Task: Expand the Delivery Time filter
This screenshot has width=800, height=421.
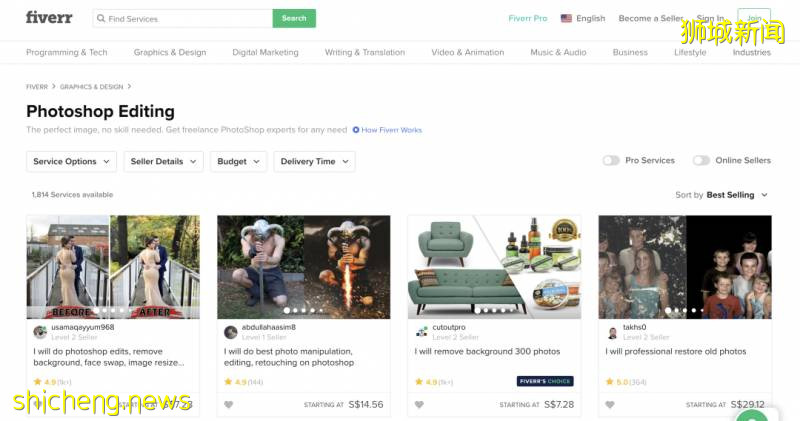Action: tap(314, 161)
